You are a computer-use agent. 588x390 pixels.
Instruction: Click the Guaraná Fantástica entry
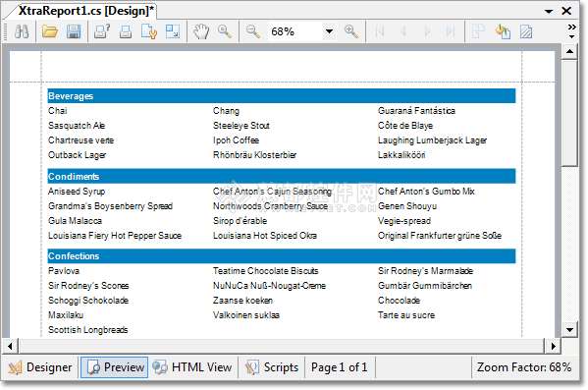pyautogui.click(x=416, y=111)
